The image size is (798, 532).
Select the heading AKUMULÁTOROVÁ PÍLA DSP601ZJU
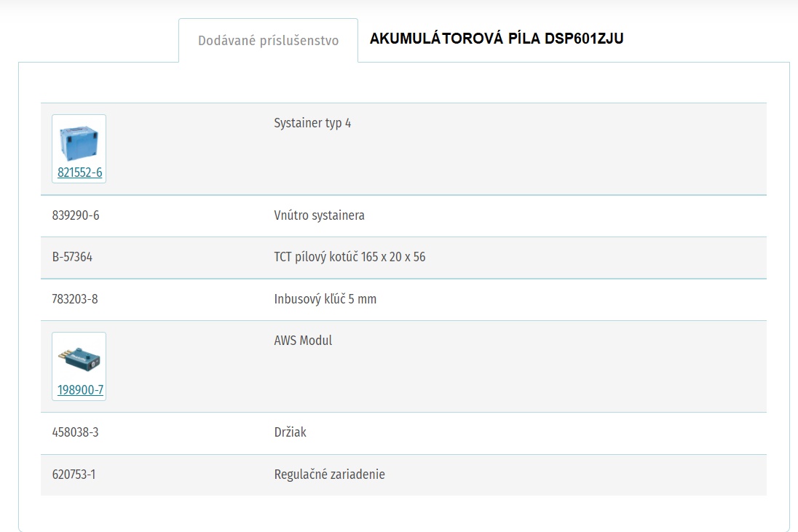pyautogui.click(x=497, y=39)
